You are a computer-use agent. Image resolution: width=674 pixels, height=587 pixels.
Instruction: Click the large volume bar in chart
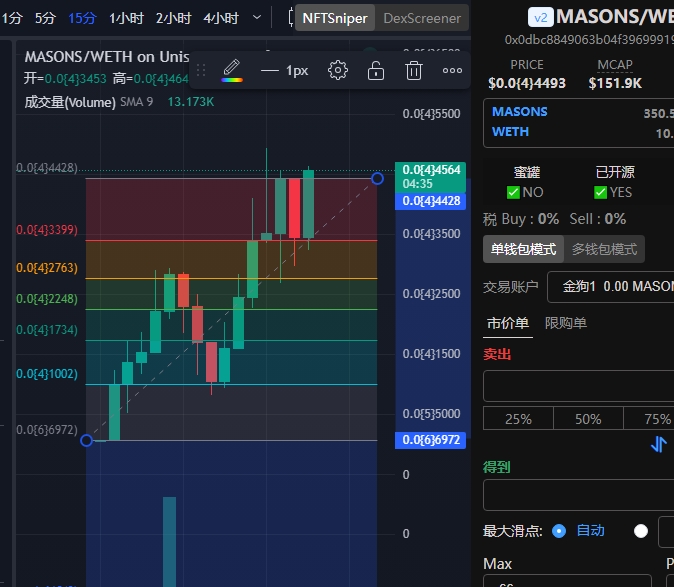(x=169, y=541)
